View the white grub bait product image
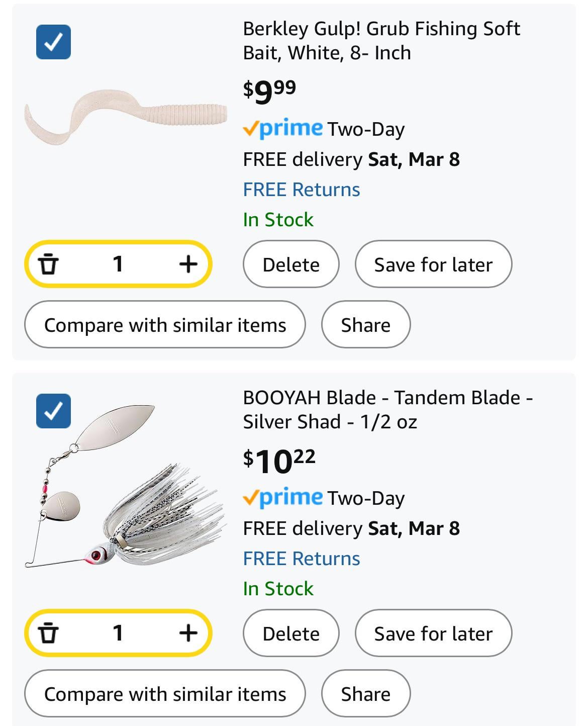The width and height of the screenshot is (588, 726). 126,118
